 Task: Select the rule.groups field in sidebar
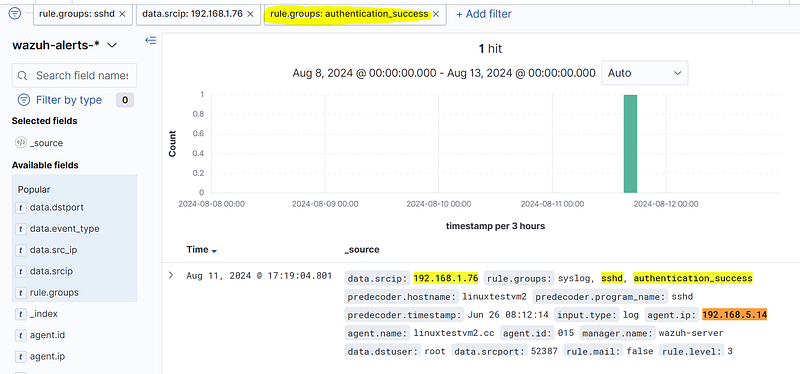tap(54, 293)
